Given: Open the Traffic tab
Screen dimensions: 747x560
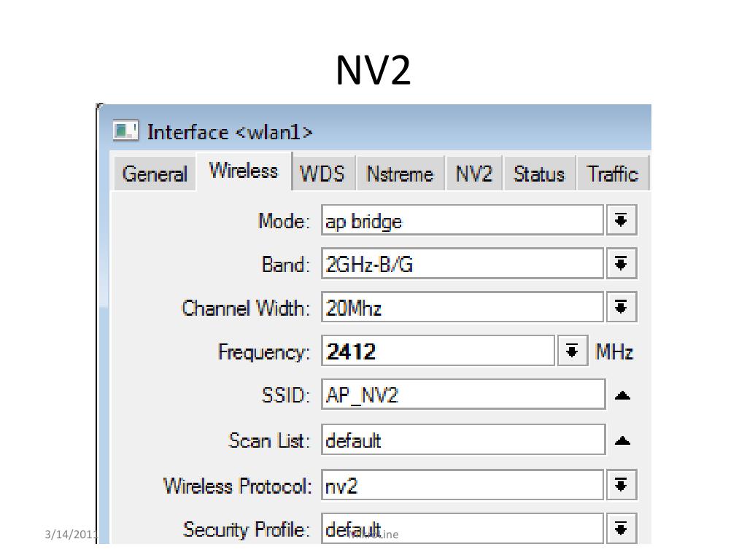Looking at the screenshot, I should (612, 174).
